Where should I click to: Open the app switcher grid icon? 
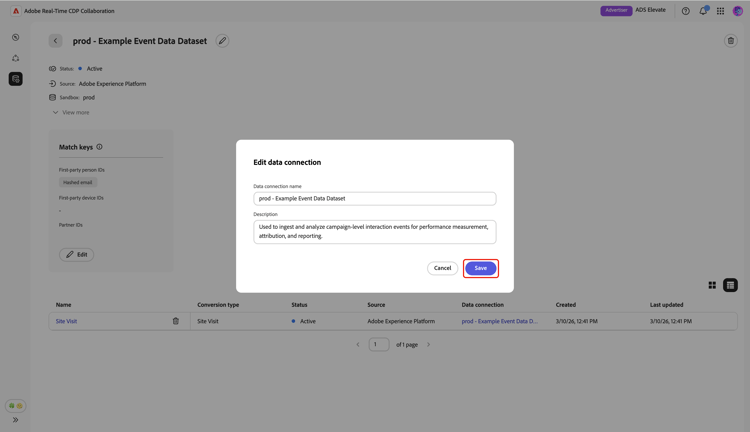(x=720, y=11)
